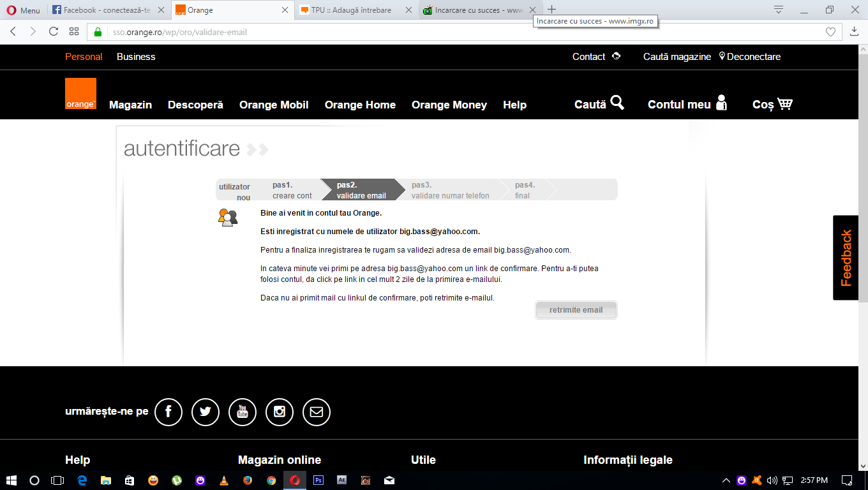
Task: Click the Caută magnifier search icon
Action: coord(617,103)
